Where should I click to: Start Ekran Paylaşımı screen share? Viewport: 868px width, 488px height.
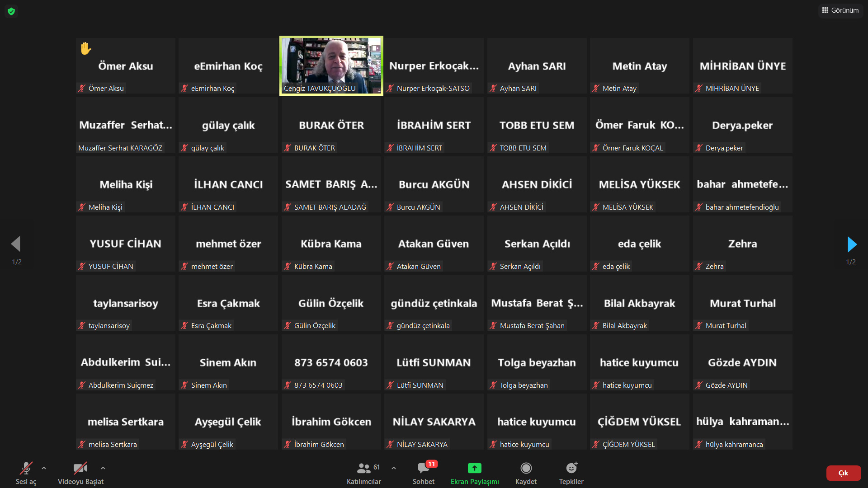(x=474, y=473)
